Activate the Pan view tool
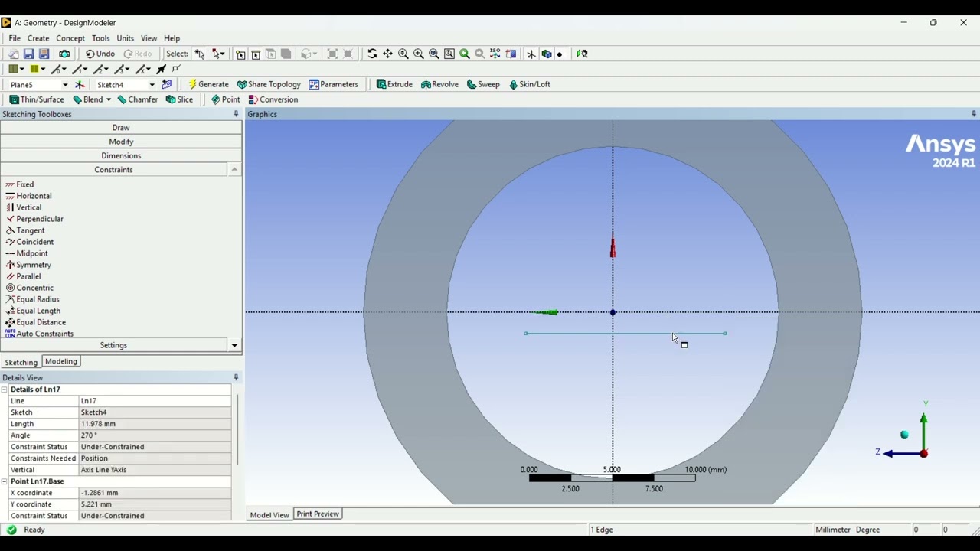Screen dimensions: 980x551 [387, 54]
